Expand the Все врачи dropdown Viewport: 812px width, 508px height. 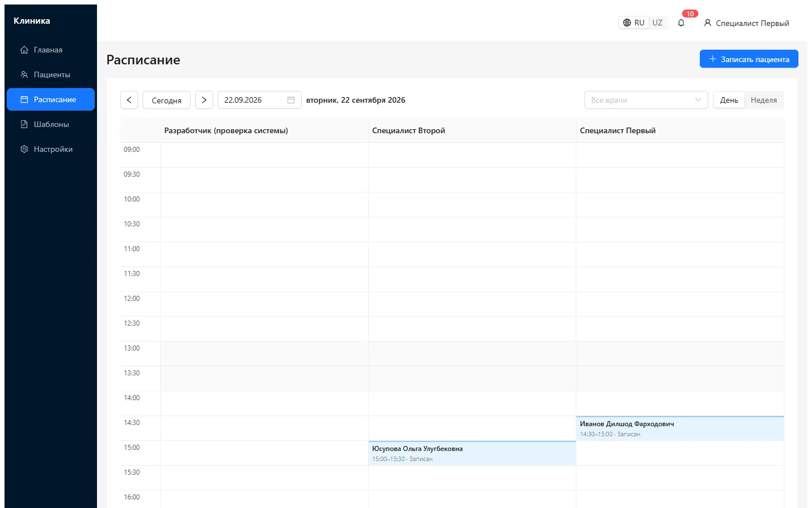[x=646, y=100]
